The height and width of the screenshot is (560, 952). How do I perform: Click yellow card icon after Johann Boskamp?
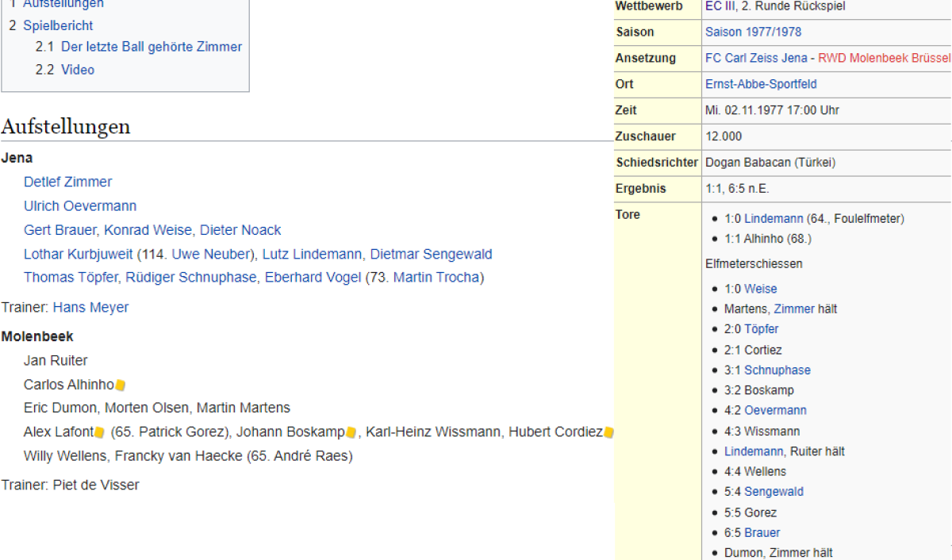point(351,433)
